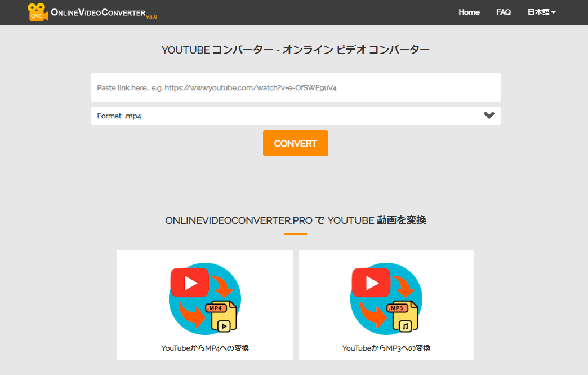Click the YouTube to MP3 conversion icon
The image size is (588, 375).
tap(386, 299)
